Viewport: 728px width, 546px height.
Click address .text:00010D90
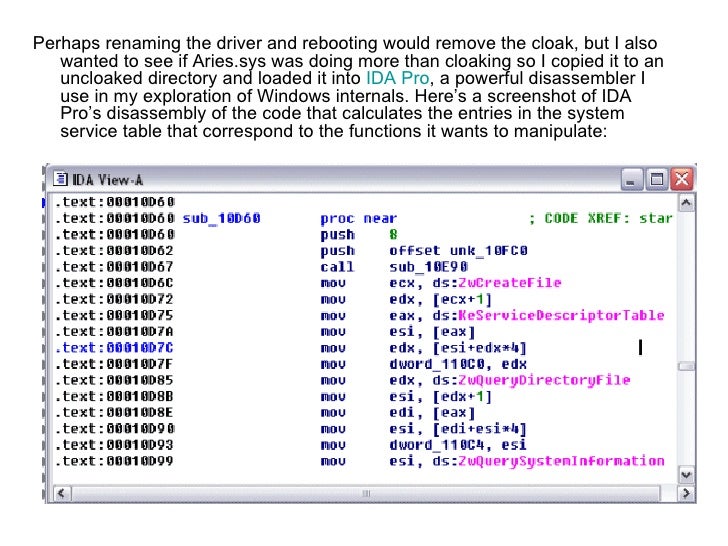pyautogui.click(x=114, y=429)
